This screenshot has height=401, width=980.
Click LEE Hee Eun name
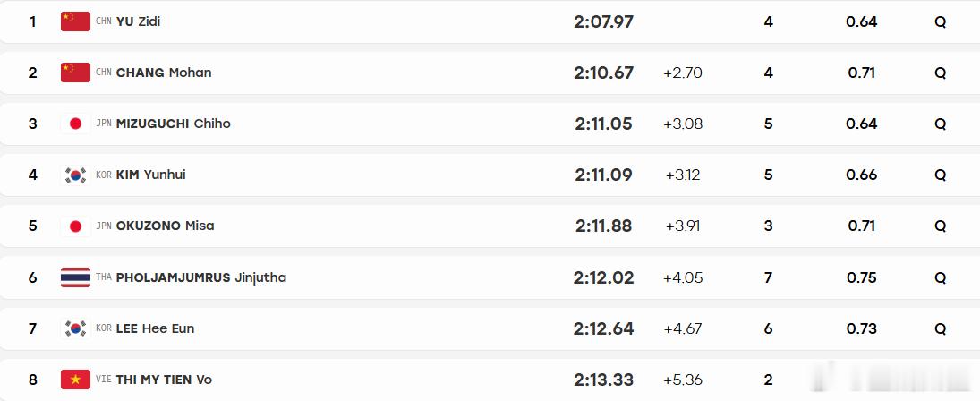155,328
